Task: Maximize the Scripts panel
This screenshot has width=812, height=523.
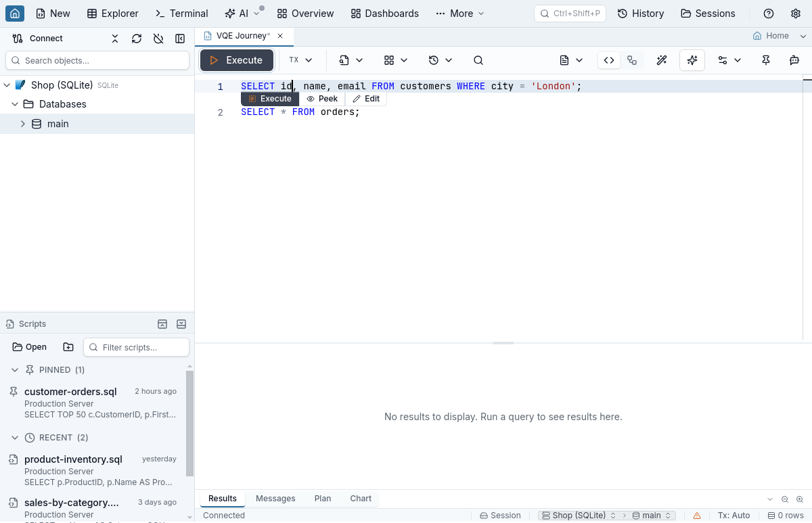Action: tap(162, 324)
